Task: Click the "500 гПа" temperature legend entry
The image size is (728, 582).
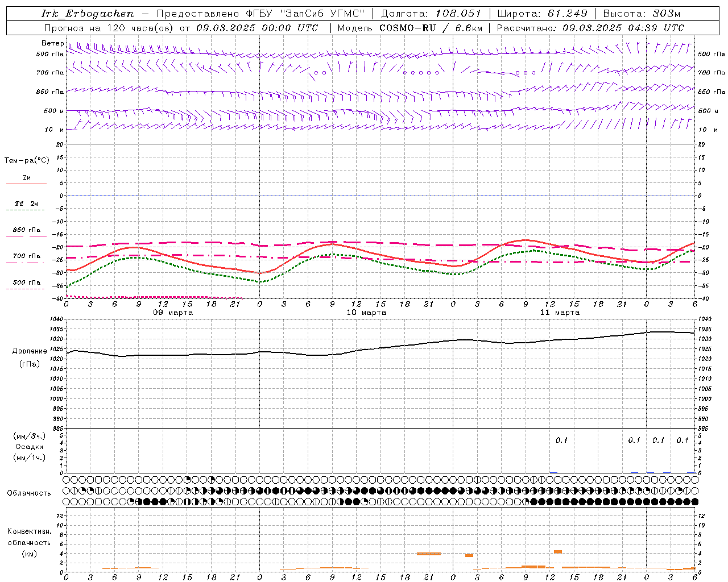Action: click(x=27, y=282)
